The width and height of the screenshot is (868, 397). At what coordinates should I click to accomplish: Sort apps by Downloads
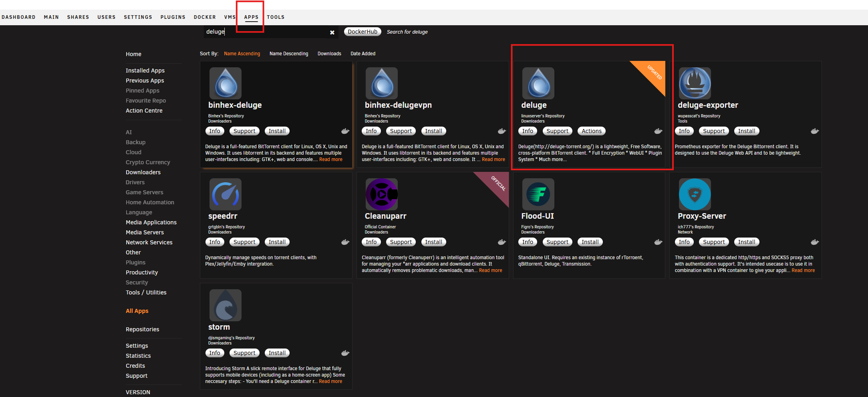click(329, 54)
